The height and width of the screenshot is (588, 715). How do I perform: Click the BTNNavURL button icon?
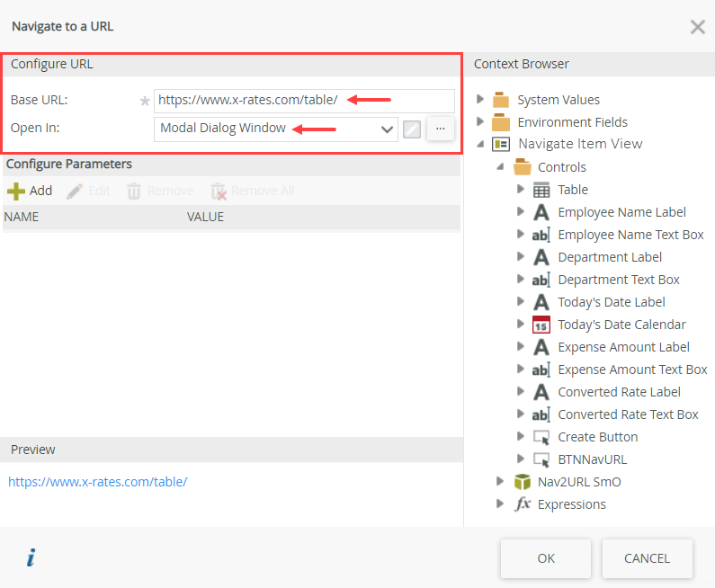click(x=541, y=460)
